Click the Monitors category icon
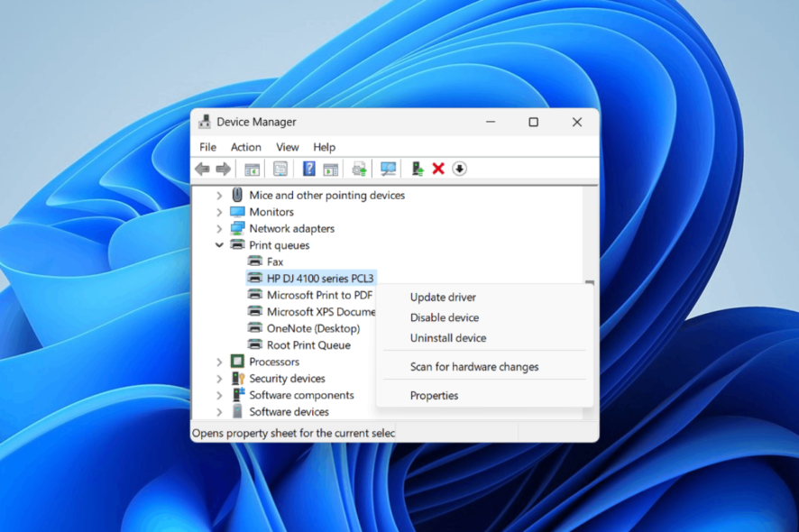Image resolution: width=799 pixels, height=532 pixels. coord(237,212)
